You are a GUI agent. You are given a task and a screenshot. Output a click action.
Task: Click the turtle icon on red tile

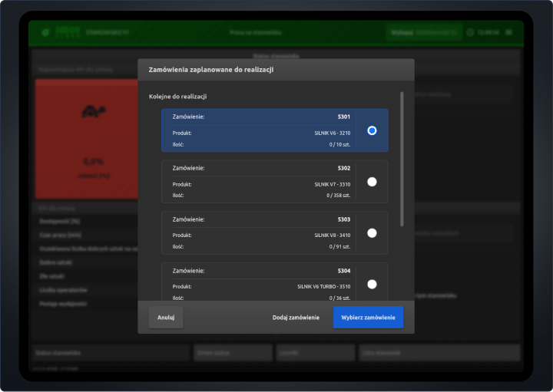89,113
